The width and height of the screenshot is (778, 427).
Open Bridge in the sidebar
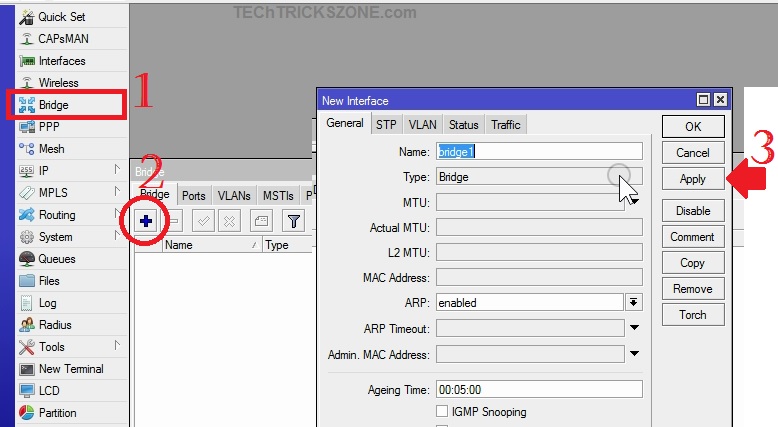pyautogui.click(x=53, y=105)
